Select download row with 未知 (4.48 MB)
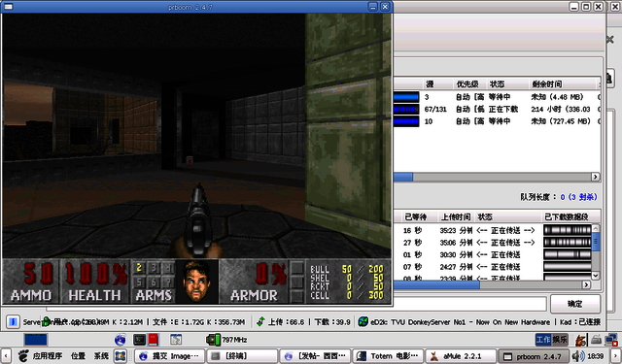 pos(497,97)
